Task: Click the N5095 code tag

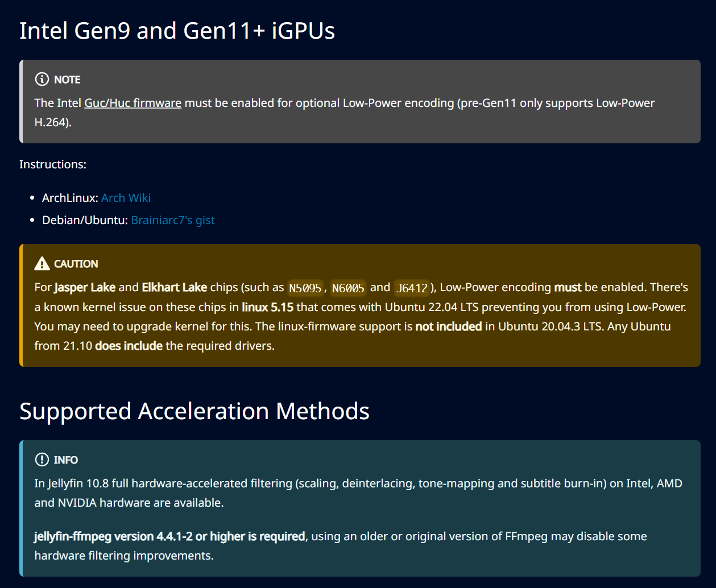Action: point(305,288)
